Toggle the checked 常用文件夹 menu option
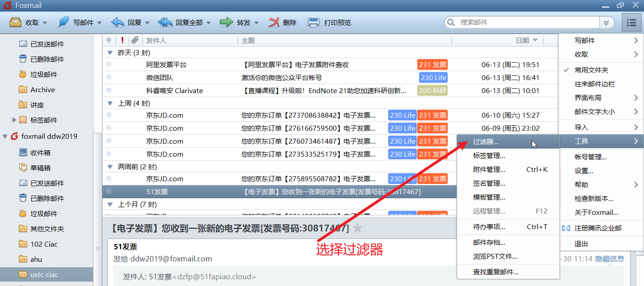Image resolution: width=644 pixels, height=286 pixels. [591, 70]
